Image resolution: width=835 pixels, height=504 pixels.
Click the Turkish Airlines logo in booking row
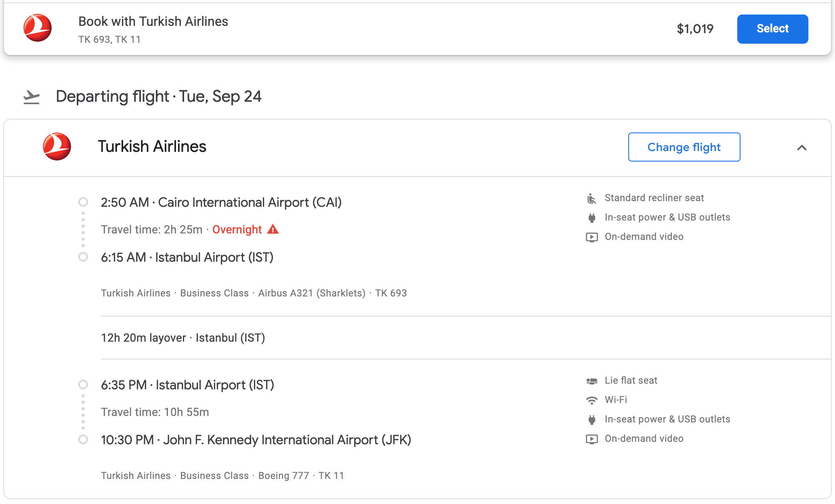click(x=38, y=28)
